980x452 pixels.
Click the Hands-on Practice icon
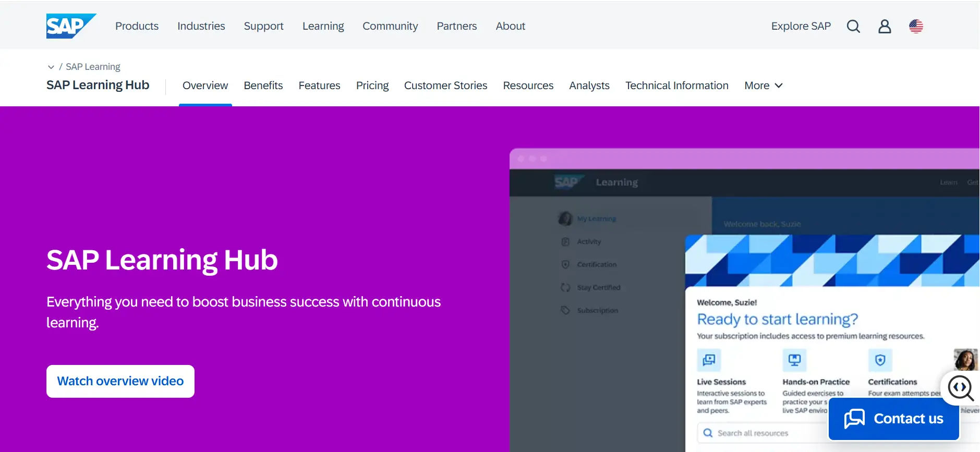pyautogui.click(x=794, y=360)
